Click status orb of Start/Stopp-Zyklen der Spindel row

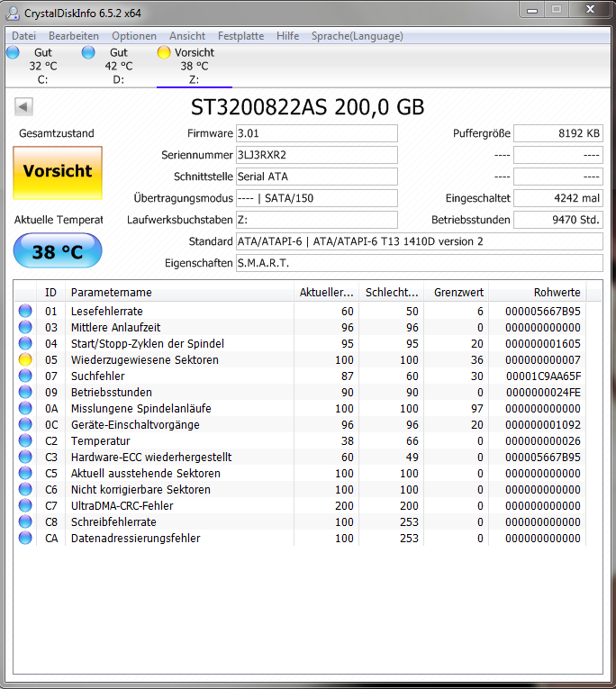(25, 344)
